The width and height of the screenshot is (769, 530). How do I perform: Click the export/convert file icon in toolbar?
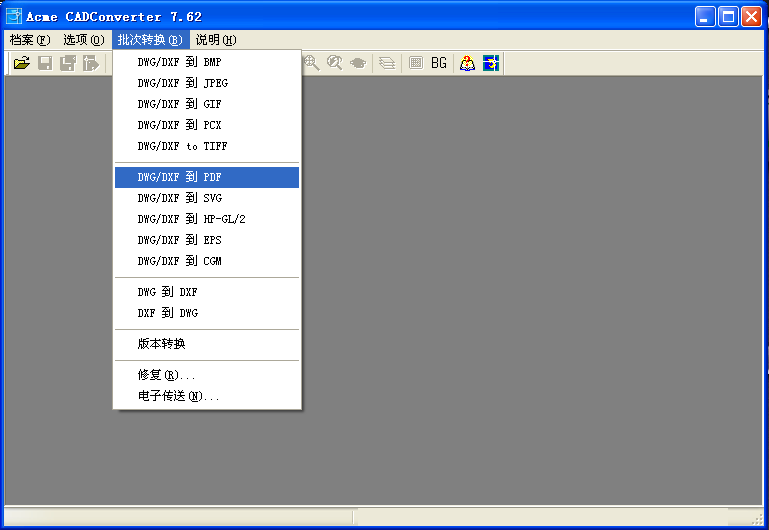(x=91, y=63)
